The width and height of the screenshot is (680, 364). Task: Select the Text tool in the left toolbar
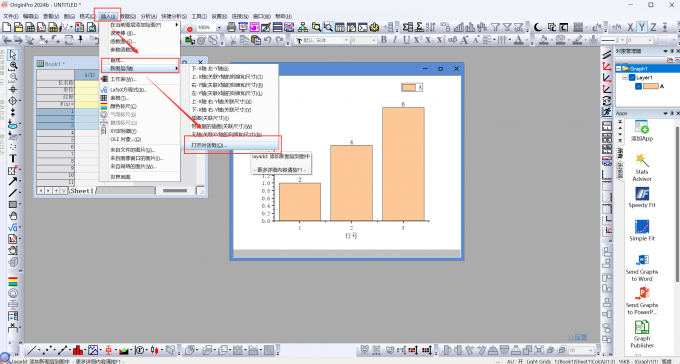pos(13,159)
